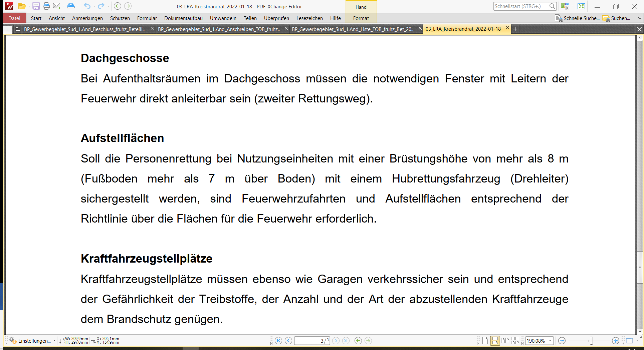
Task: Zoom out with the minus button
Action: [562, 341]
